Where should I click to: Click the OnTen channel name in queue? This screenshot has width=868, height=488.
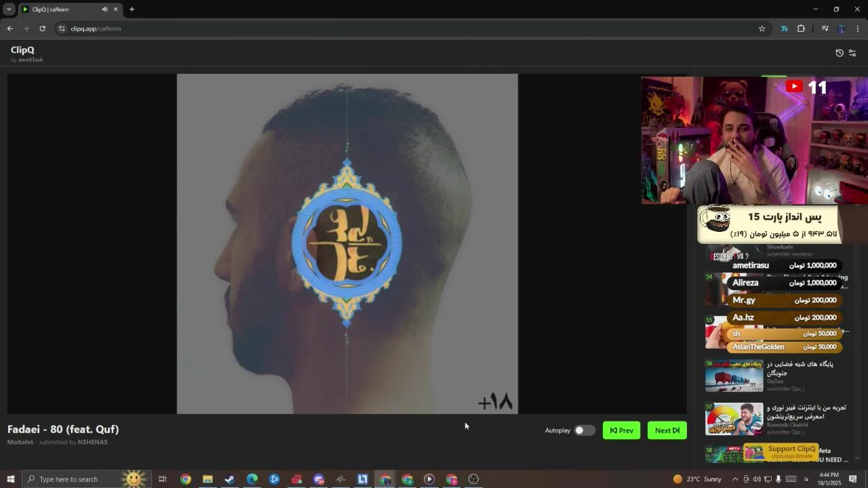click(x=774, y=382)
